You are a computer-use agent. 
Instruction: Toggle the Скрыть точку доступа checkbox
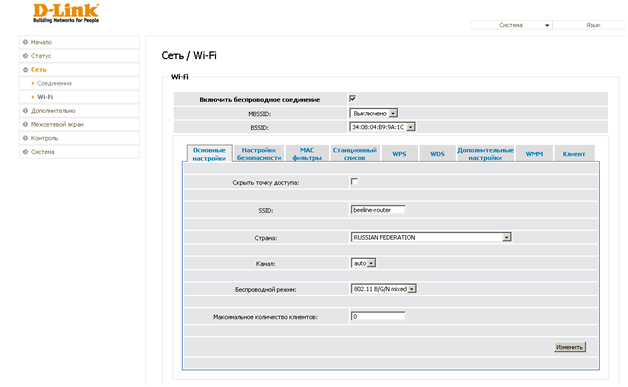[x=354, y=181]
